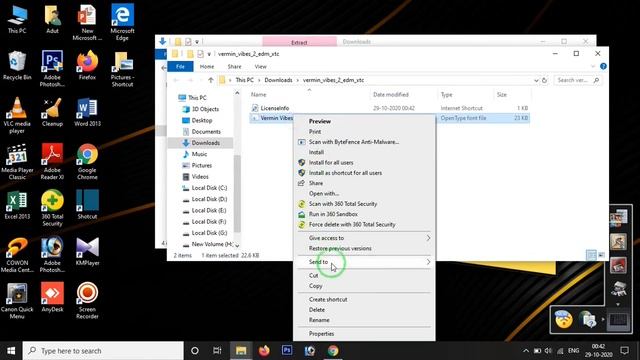Switch to the large icons view button
640x360 pixels.
(602, 255)
